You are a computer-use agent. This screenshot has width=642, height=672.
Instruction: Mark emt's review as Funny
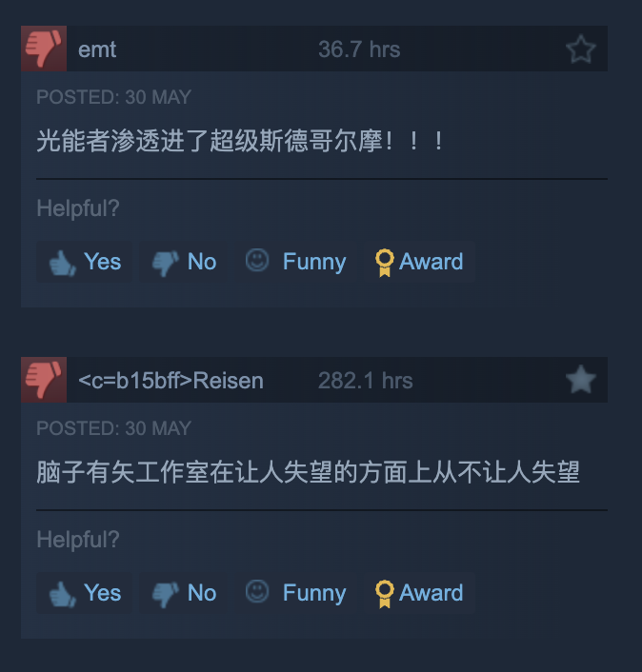pos(295,262)
